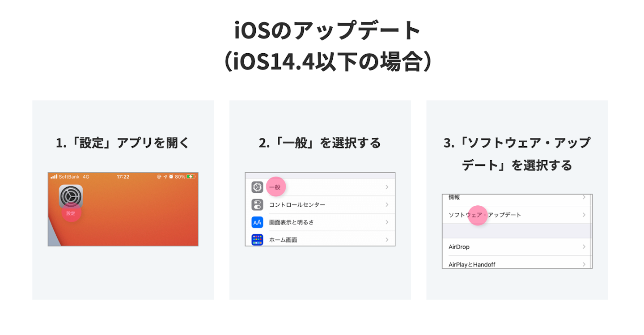Image resolution: width=644 pixels, height=335 pixels.
Task: Select the コントロールセンター toggle icon
Action: point(257,204)
